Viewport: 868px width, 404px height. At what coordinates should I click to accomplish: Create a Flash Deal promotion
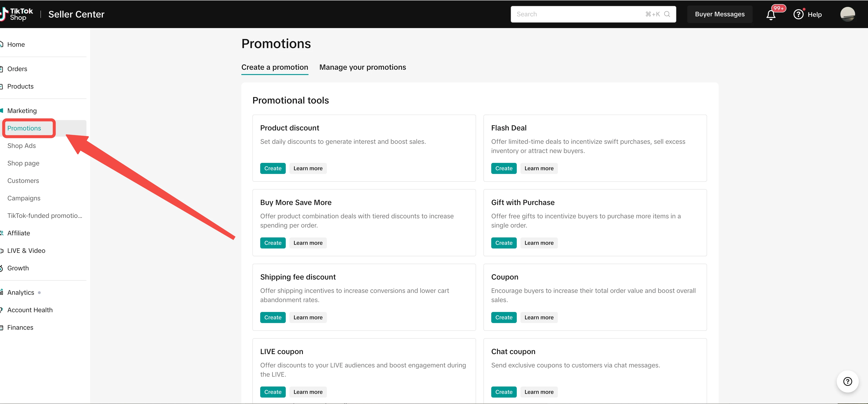(x=503, y=168)
